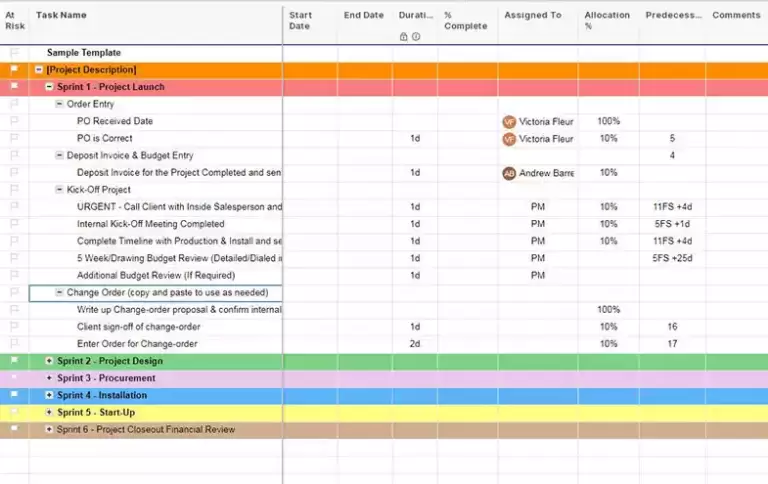The width and height of the screenshot is (768, 484).
Task: Click At Risk flag icon on Sprint 2 row
Action: tap(14, 361)
